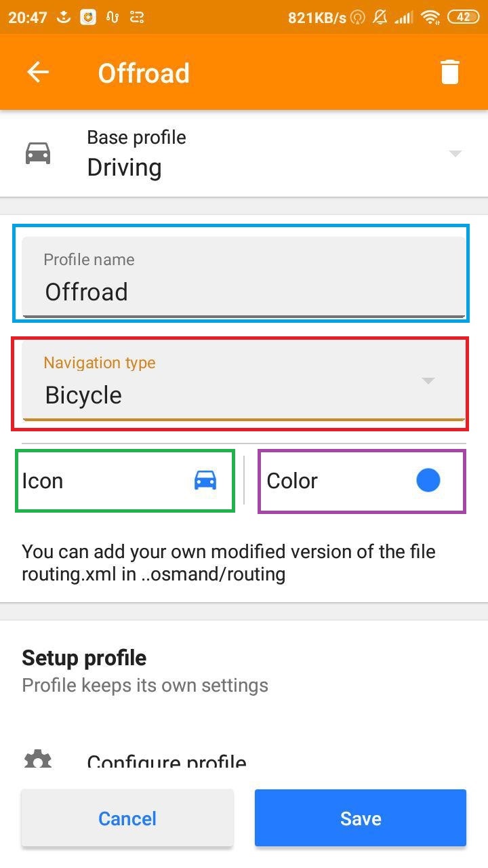The width and height of the screenshot is (488, 868).
Task: Delete the Offroad profile via trash icon
Action: (x=450, y=72)
